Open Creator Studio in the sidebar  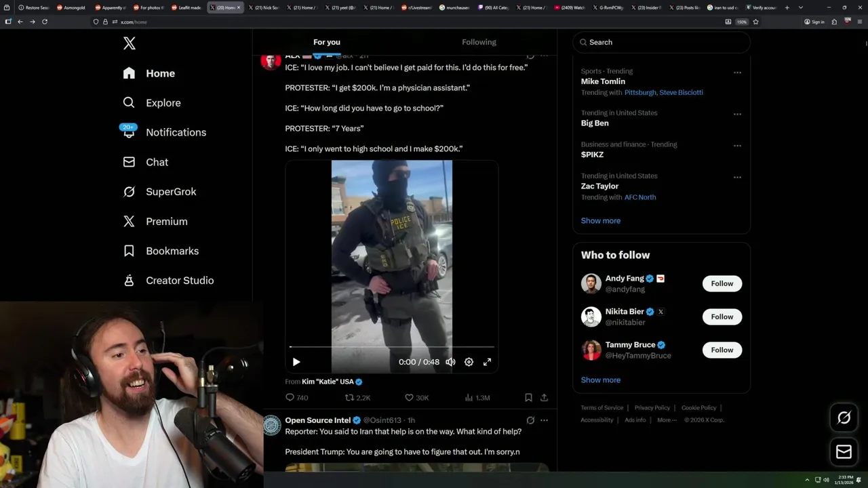point(168,281)
